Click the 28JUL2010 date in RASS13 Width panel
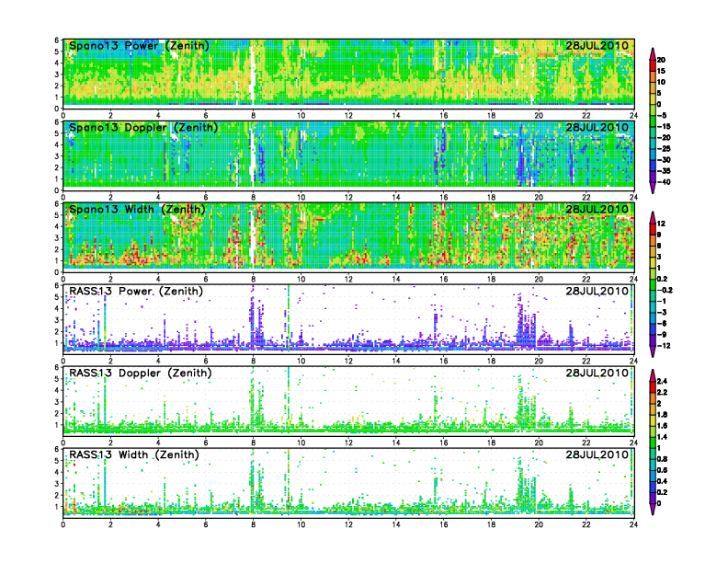The height and width of the screenshot is (563, 728). [x=597, y=454]
